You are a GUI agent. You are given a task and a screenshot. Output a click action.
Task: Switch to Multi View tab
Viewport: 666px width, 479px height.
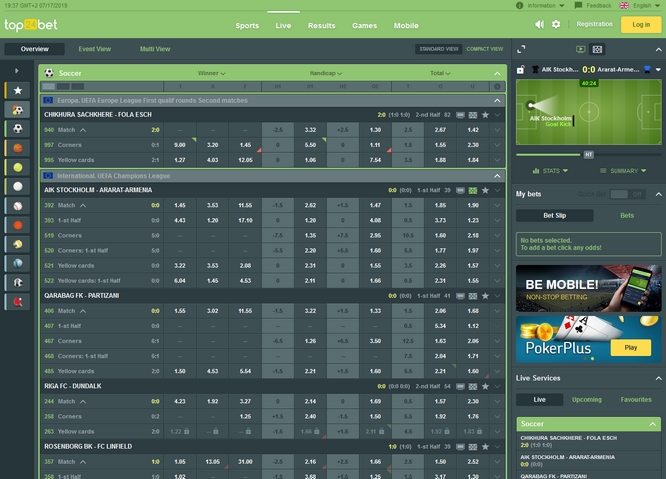pyautogui.click(x=155, y=49)
